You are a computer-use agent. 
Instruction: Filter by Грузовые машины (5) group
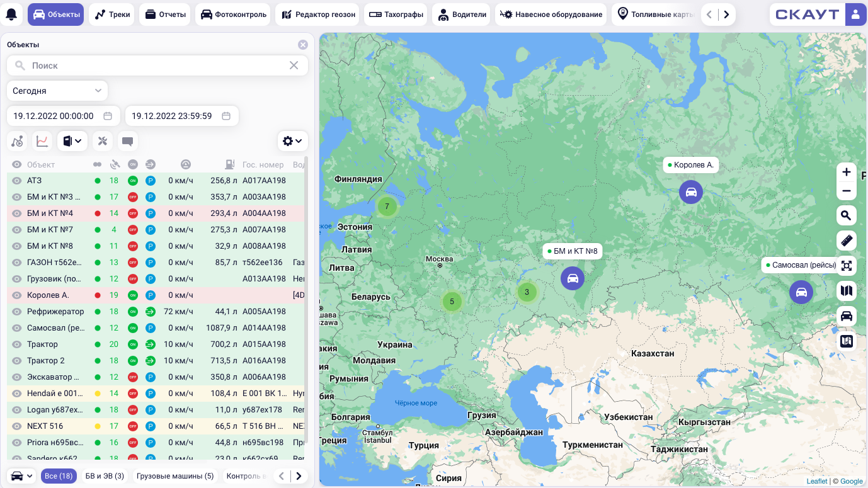(175, 476)
